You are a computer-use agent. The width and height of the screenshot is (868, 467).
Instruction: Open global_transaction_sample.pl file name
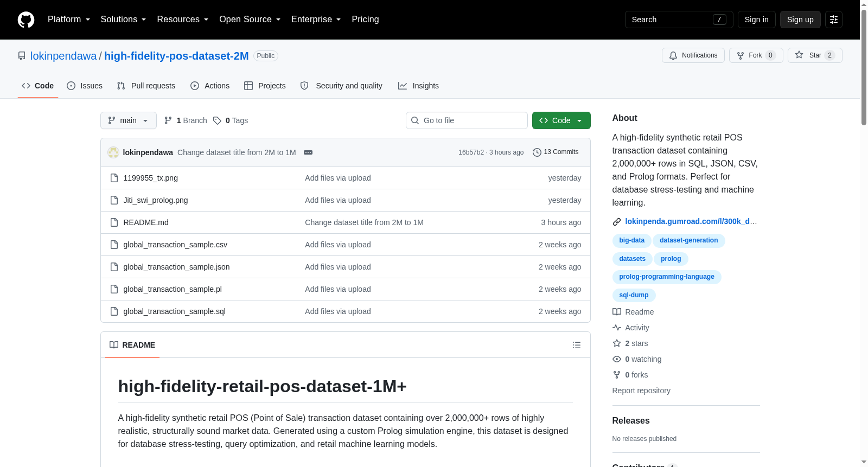coord(173,289)
